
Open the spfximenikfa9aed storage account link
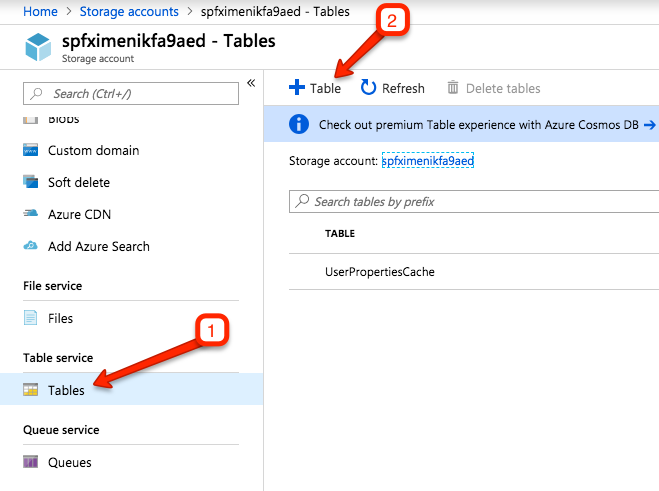(x=427, y=160)
